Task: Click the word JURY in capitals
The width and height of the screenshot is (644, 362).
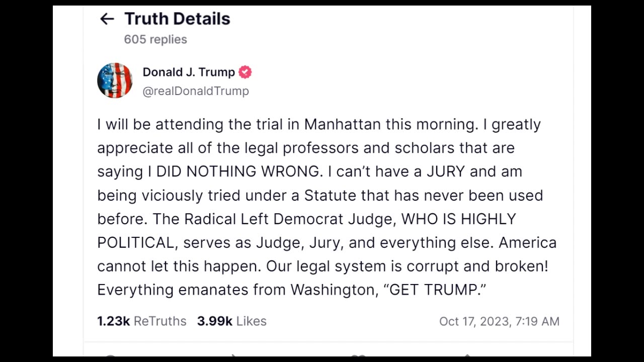Action: coord(446,171)
